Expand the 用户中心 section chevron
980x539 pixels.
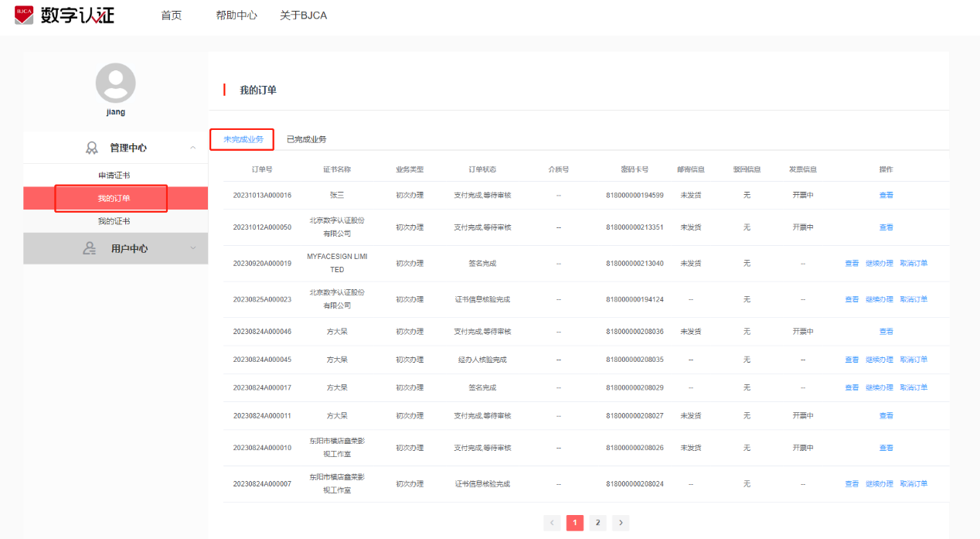pyautogui.click(x=192, y=248)
